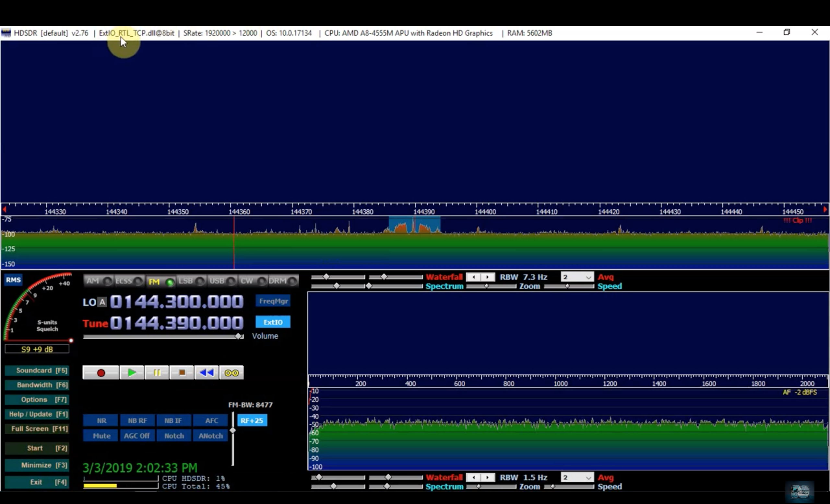Click the vertical gain slider beside RF+25

click(x=232, y=439)
